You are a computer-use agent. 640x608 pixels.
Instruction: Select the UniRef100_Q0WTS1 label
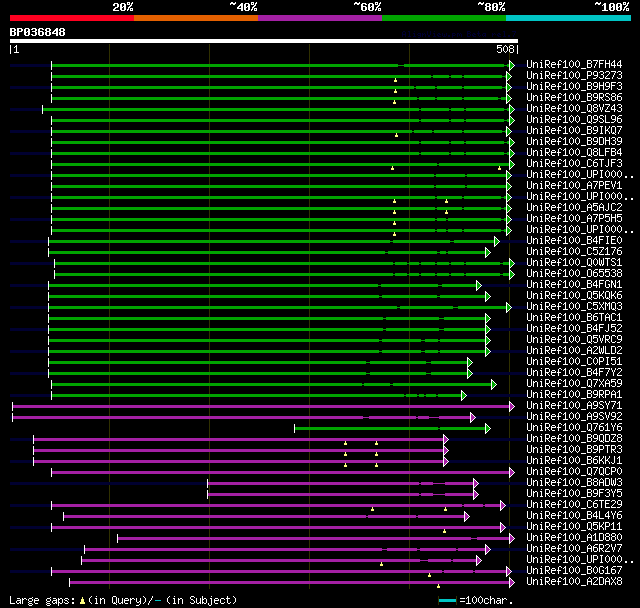pyautogui.click(x=574, y=263)
